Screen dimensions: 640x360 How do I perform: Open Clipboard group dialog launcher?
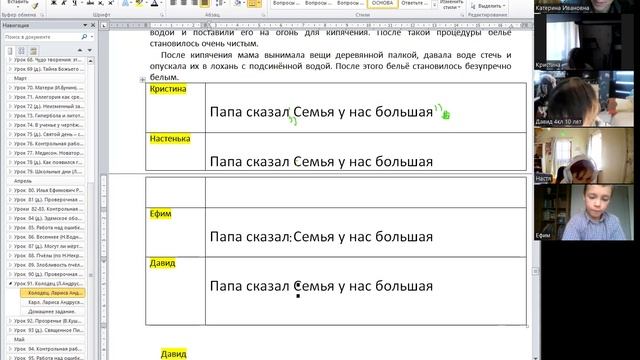tap(42, 15)
